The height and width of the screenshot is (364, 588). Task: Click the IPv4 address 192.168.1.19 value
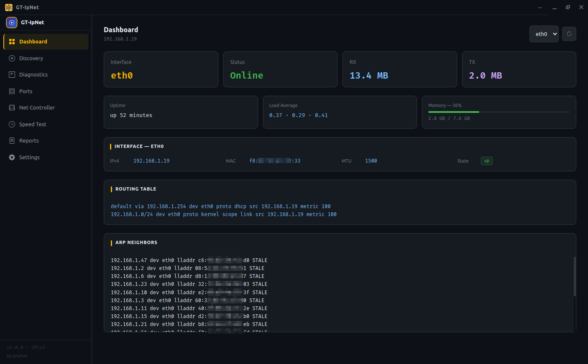[x=151, y=161]
